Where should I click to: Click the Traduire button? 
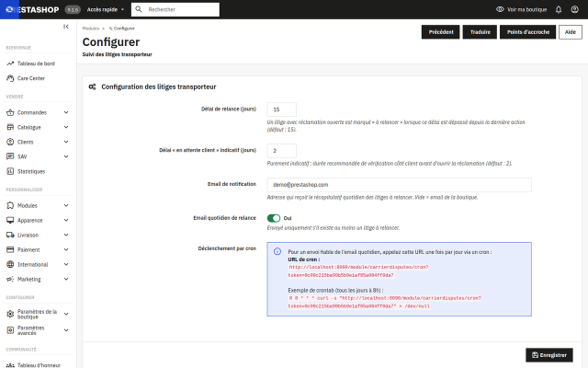480,32
